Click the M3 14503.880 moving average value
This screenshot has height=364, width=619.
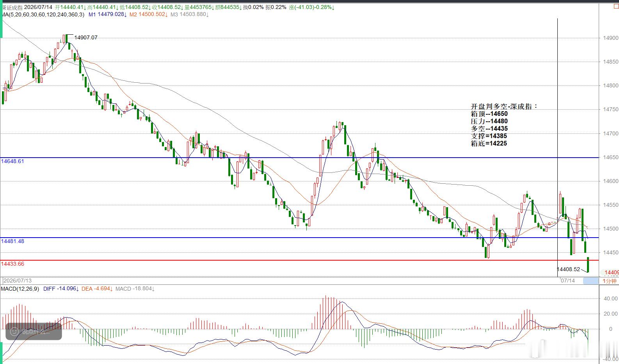[190, 14]
